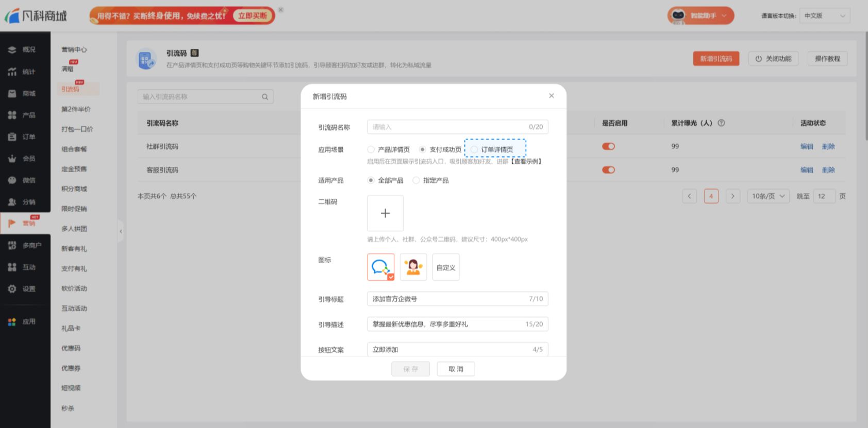The width and height of the screenshot is (868, 428).
Task: Open the 订单 orders sidebar icon
Action: pos(12,136)
